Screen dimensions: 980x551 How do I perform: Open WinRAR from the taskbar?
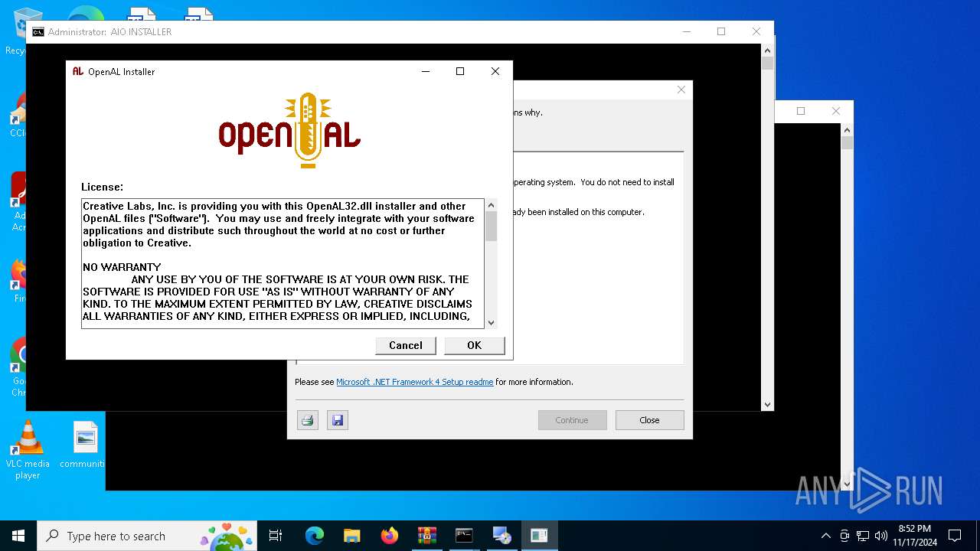tap(426, 536)
